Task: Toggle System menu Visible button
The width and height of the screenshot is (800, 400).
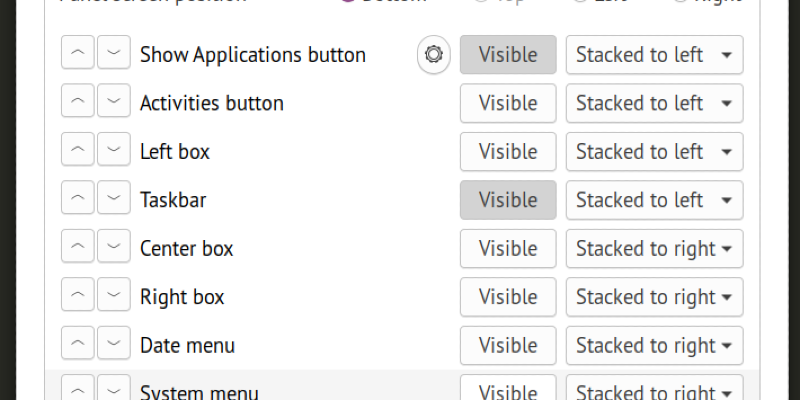Action: [x=508, y=389]
